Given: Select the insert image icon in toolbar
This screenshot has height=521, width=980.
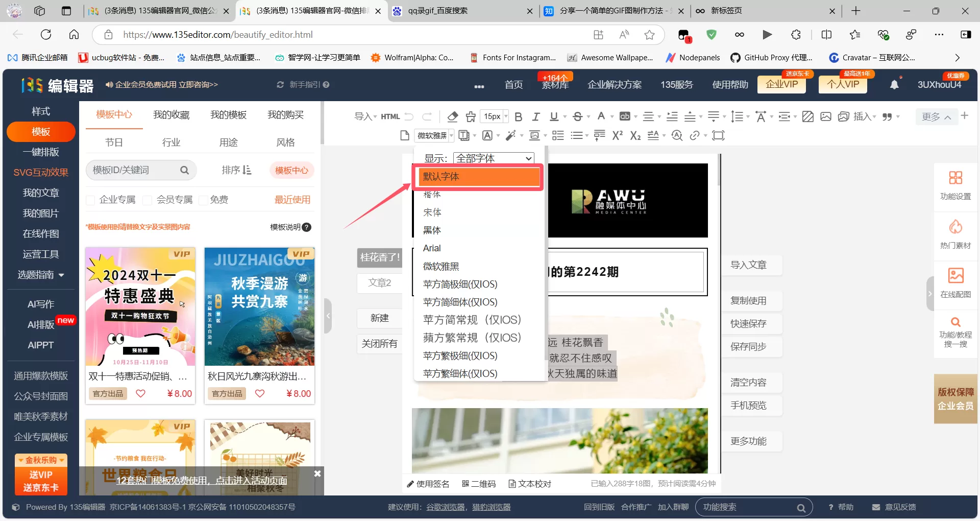Looking at the screenshot, I should (x=826, y=116).
